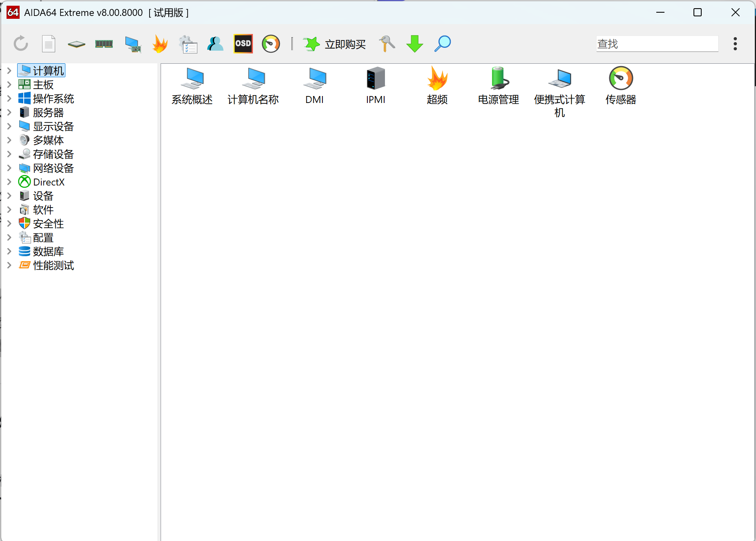Expand the 计算机 tree node arrow
Image resolution: width=756 pixels, height=541 pixels.
coord(9,71)
